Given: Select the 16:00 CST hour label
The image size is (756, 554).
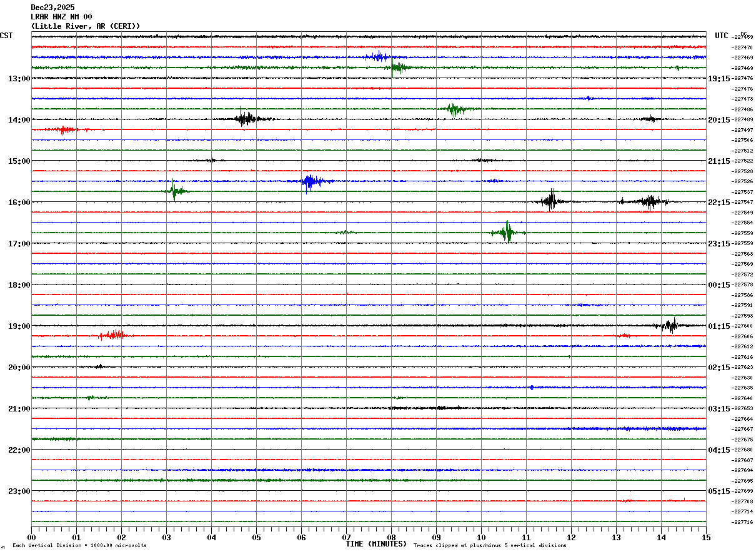Looking at the screenshot, I should pos(19,203).
